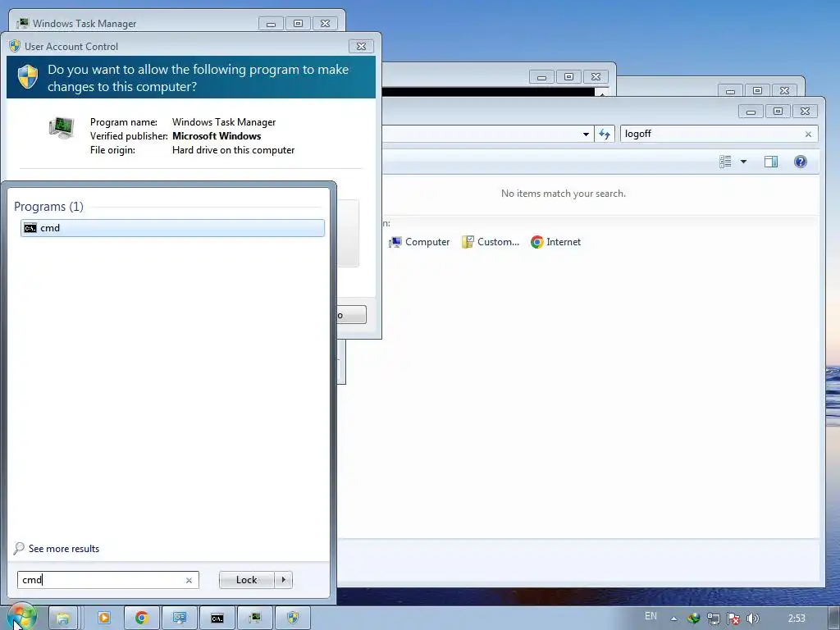Click the Task Manager program icon in UAC

(x=62, y=127)
